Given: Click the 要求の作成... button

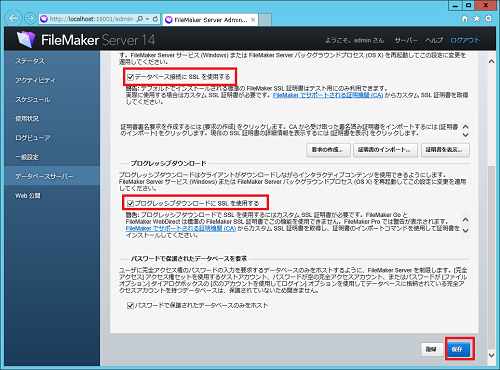Looking at the screenshot, I should pyautogui.click(x=328, y=150).
